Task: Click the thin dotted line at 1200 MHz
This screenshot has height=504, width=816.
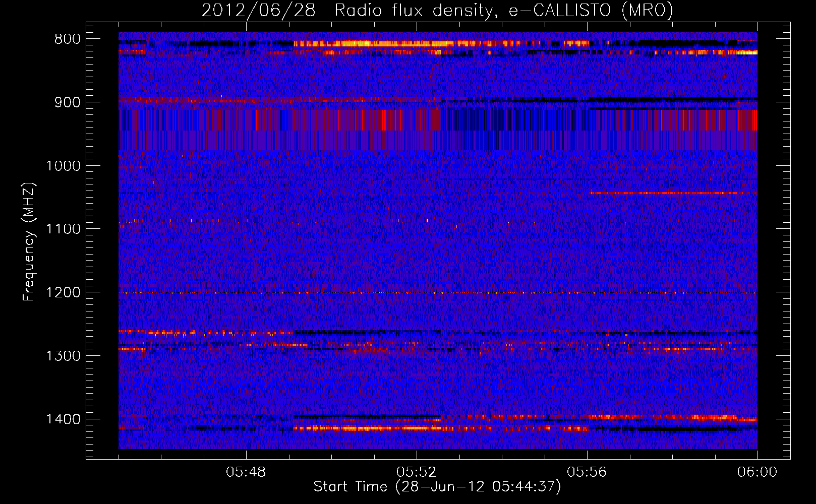Action: coord(438,292)
